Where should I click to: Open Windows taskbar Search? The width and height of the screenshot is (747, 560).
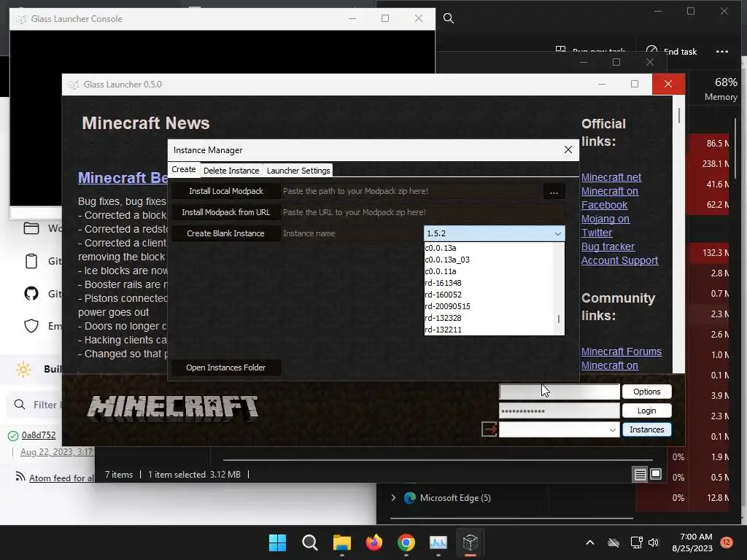[x=309, y=542]
